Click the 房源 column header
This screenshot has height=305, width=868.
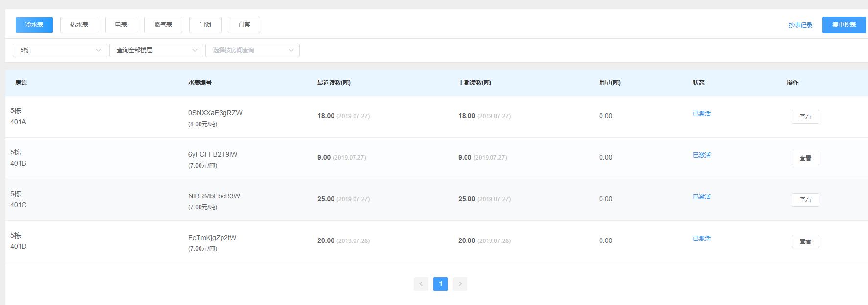coord(21,83)
